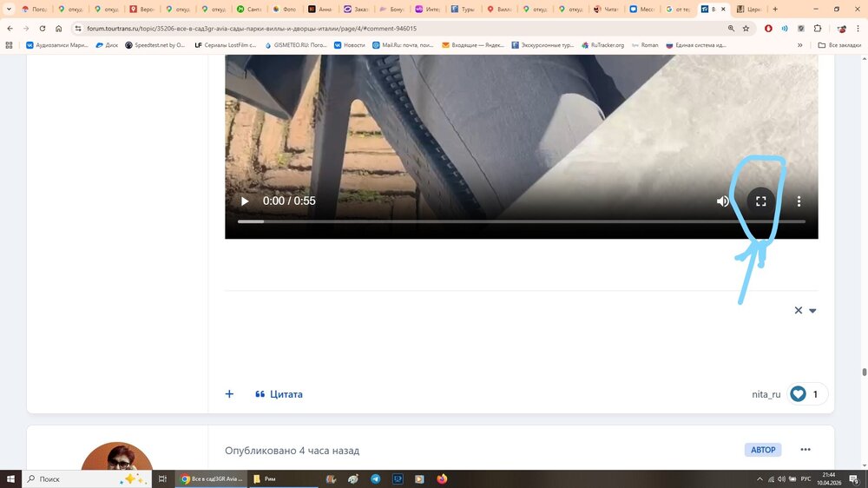Bookmark this page with the star icon
Viewport: 868px width, 488px height.
[746, 29]
